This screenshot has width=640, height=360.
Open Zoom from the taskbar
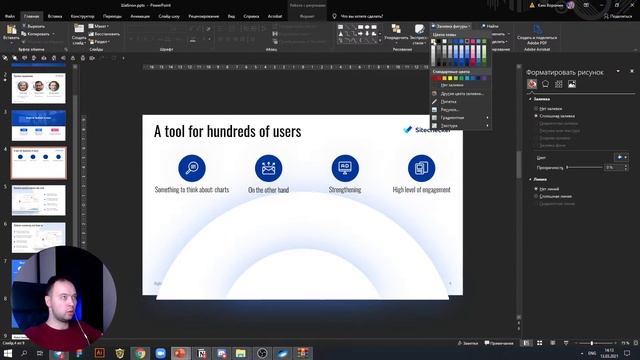coord(160,353)
